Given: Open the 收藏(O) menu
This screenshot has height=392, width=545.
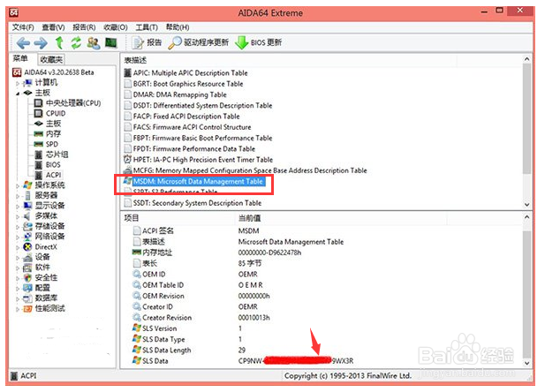Looking at the screenshot, I should 116,27.
